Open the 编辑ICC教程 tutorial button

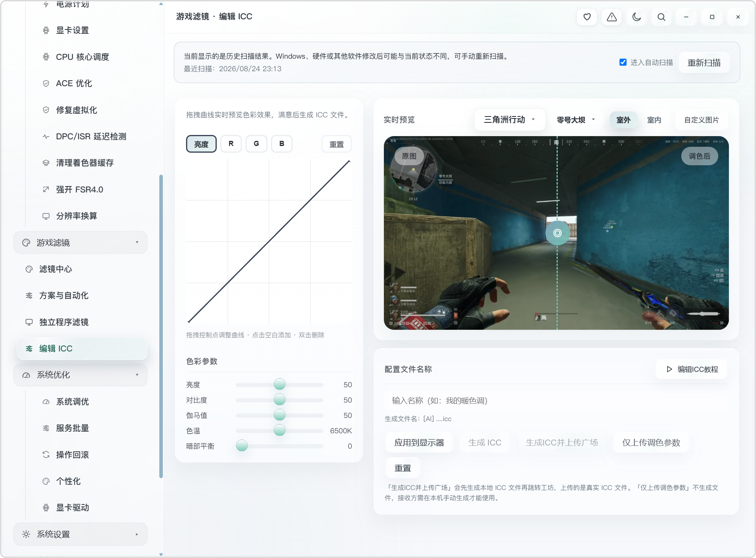(691, 370)
